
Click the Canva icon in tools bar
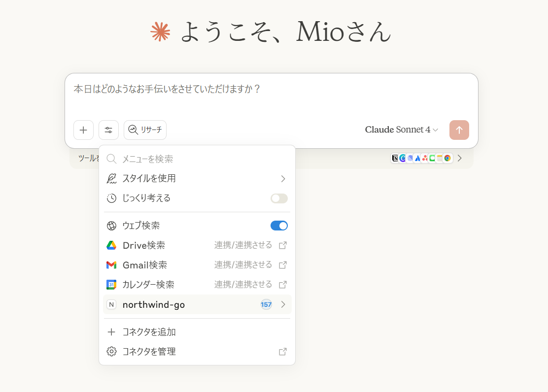tap(402, 158)
